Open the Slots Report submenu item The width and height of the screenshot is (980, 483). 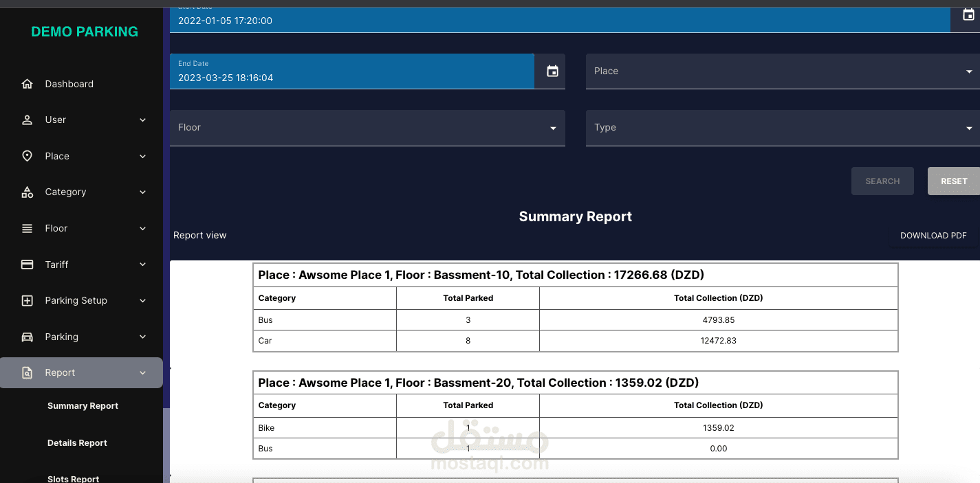[73, 479]
